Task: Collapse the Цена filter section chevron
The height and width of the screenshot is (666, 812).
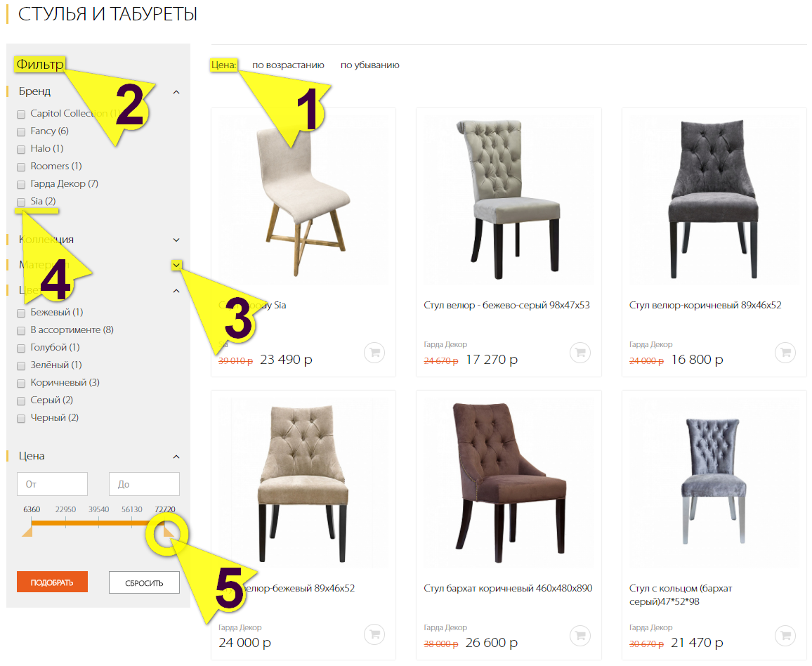Action: pyautogui.click(x=176, y=457)
